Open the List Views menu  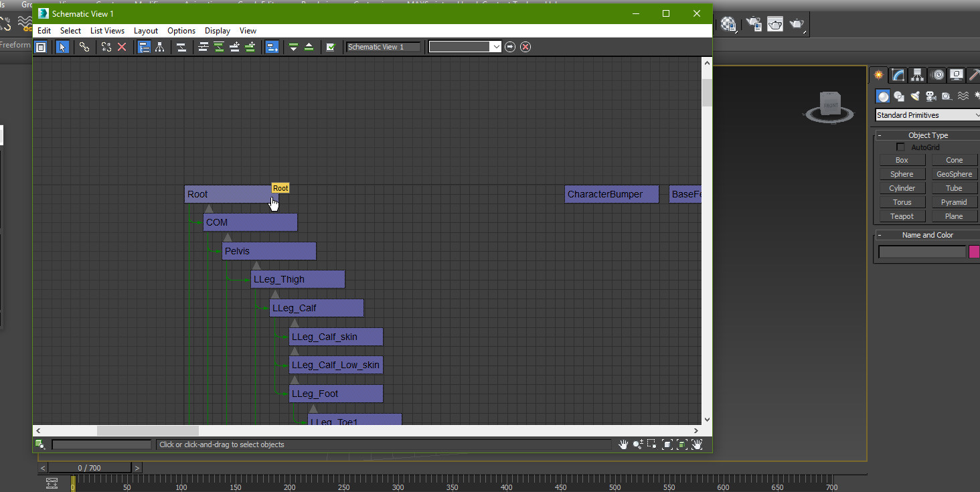107,31
